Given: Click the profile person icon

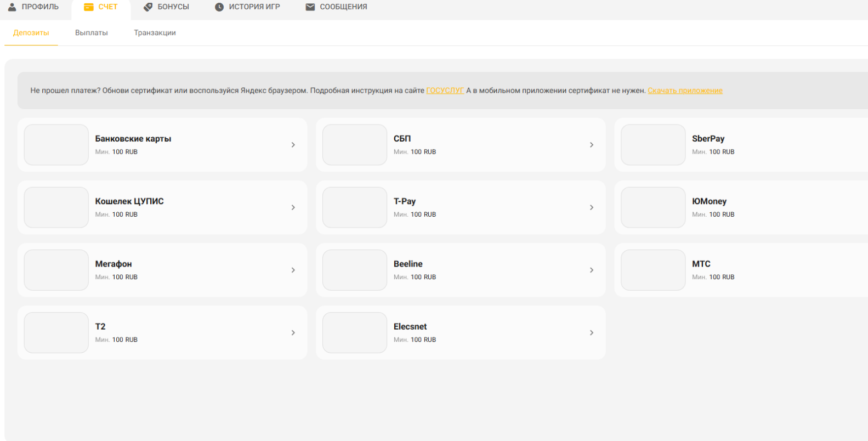Looking at the screenshot, I should click(12, 7).
